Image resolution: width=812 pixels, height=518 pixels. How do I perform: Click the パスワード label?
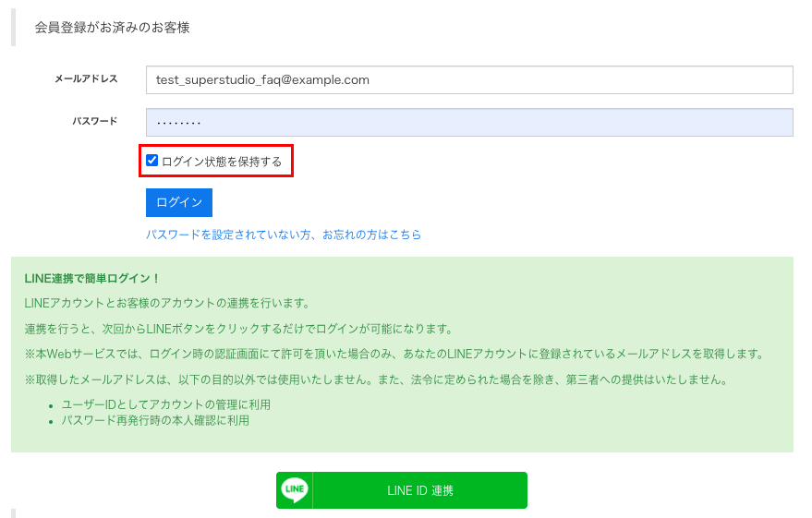(95, 121)
